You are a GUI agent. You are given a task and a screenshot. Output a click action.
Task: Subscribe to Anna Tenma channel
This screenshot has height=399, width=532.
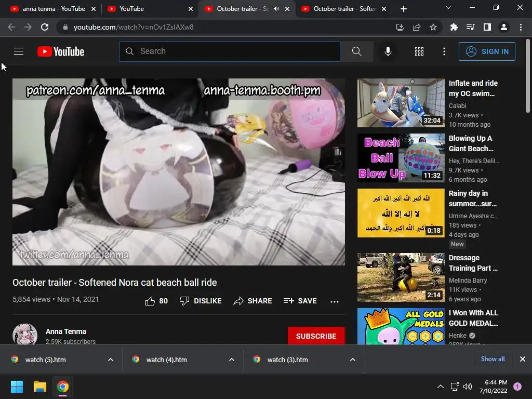click(316, 336)
